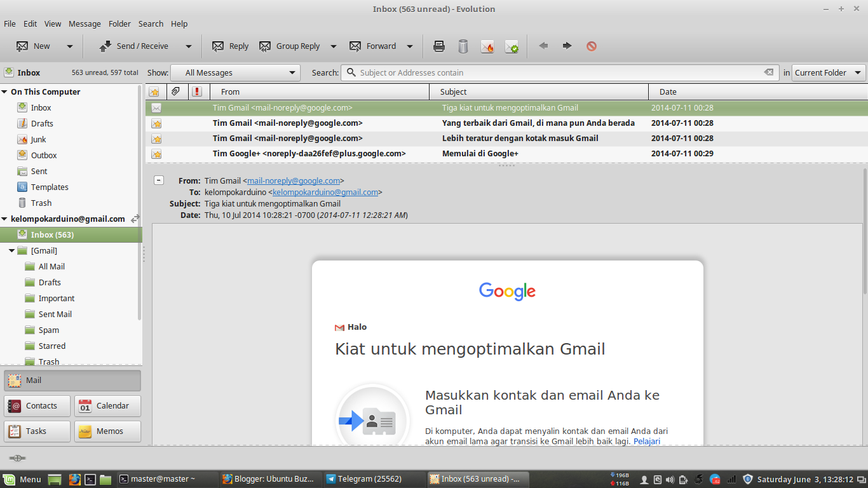Open the Search menu
This screenshot has height=488, width=868.
[151, 24]
